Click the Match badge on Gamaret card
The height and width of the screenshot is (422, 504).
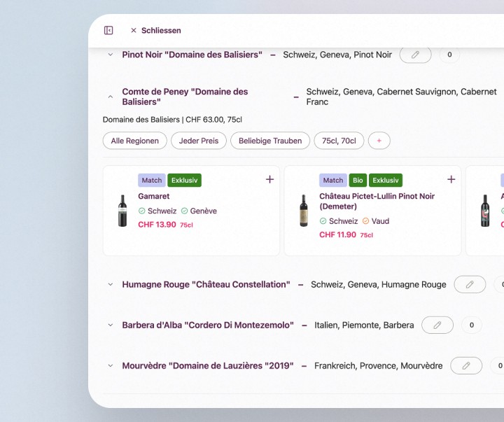pyautogui.click(x=152, y=181)
